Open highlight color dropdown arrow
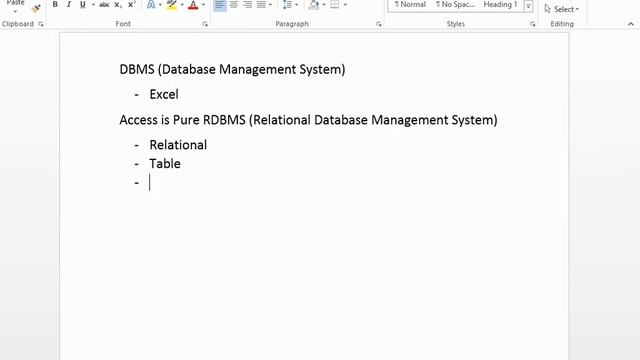The image size is (640, 360). (182, 4)
